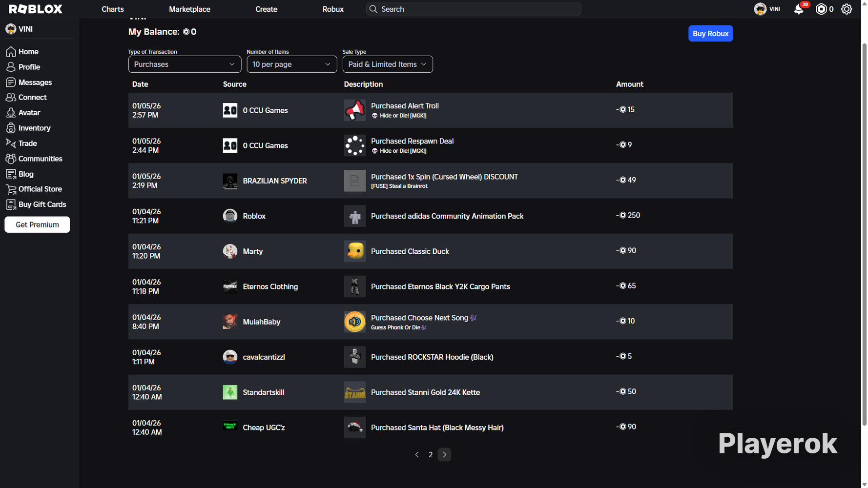
Task: Open the Eternos Clothing seller link
Action: tap(270, 287)
